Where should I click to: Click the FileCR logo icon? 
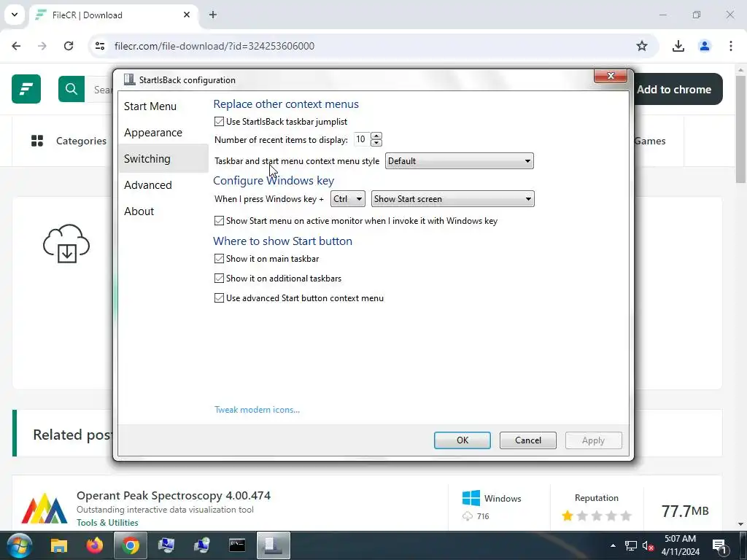[26, 89]
